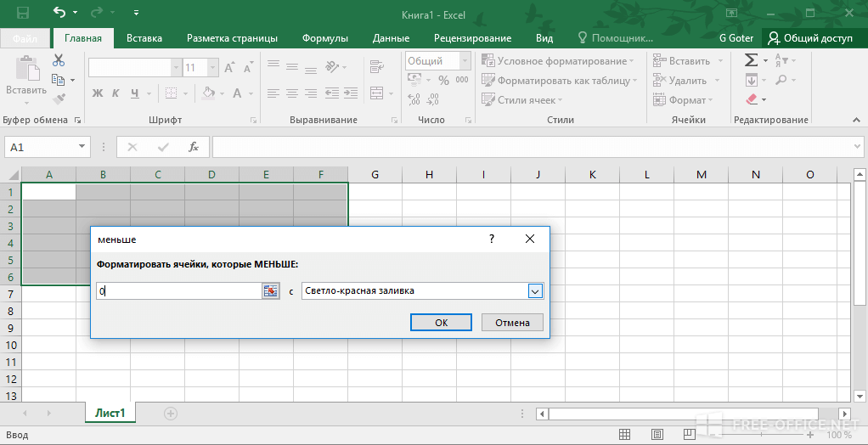
Task: Click Общий доступ share button
Action: click(x=811, y=38)
